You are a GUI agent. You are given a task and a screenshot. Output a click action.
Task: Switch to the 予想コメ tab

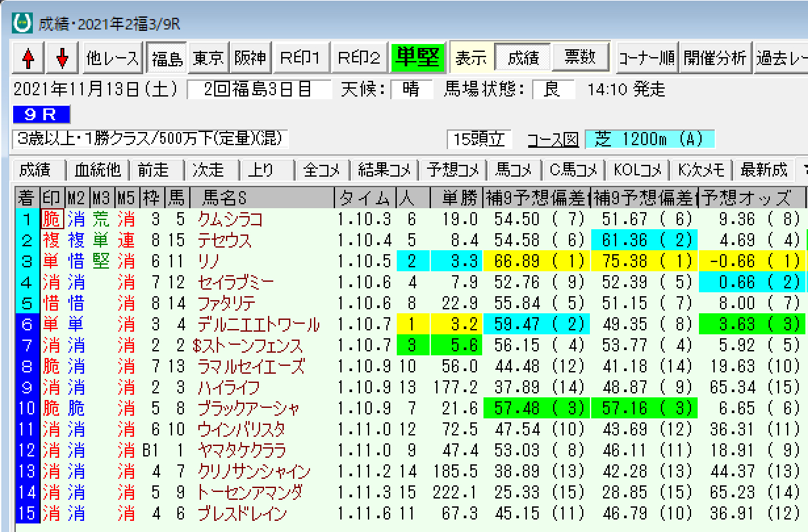point(453,169)
